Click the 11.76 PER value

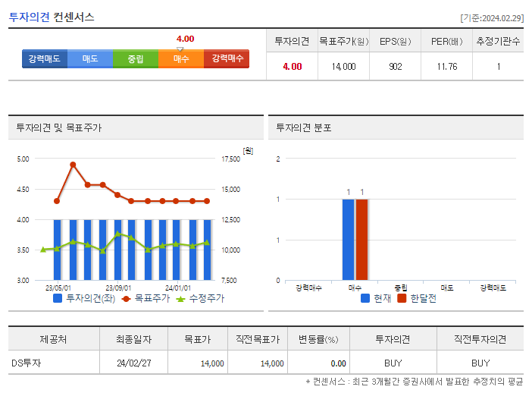click(x=447, y=67)
